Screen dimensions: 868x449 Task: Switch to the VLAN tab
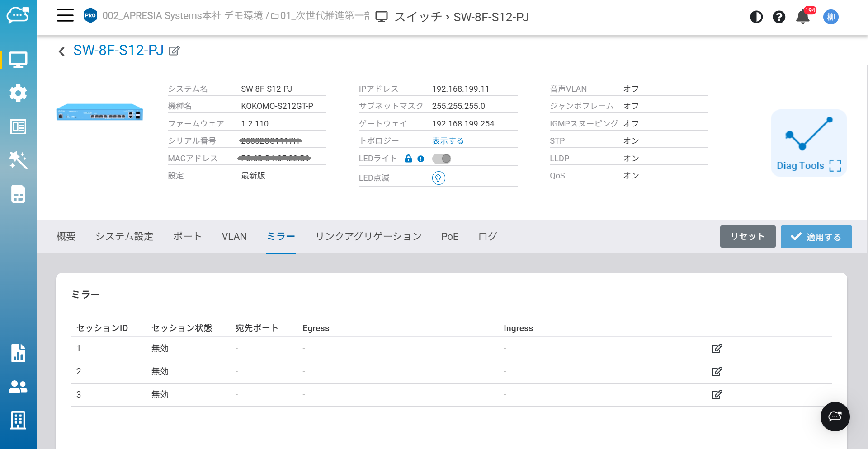pyautogui.click(x=234, y=237)
